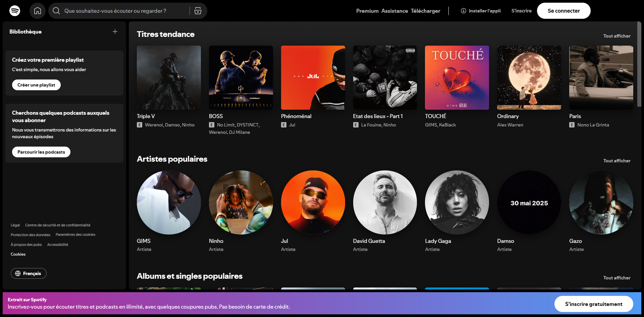This screenshot has width=644, height=317.
Task: Click the Alex Warren artist link
Action: (x=510, y=125)
